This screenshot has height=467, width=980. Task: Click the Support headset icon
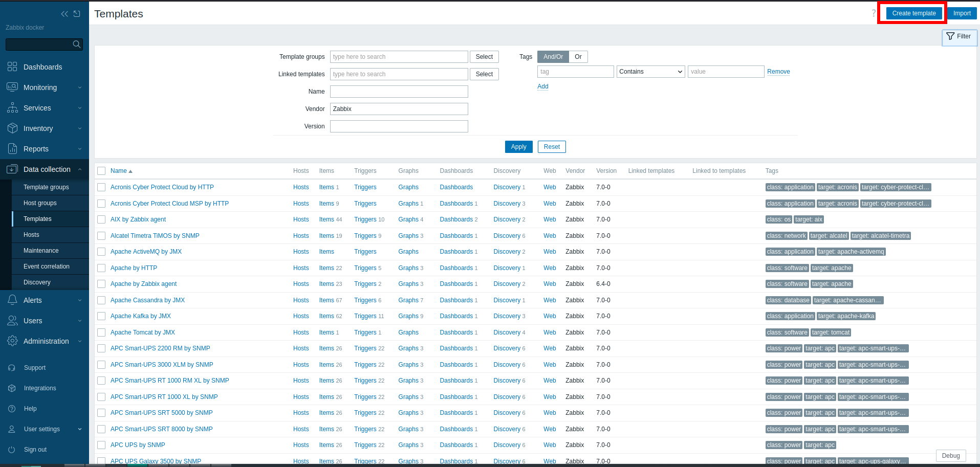click(x=12, y=368)
